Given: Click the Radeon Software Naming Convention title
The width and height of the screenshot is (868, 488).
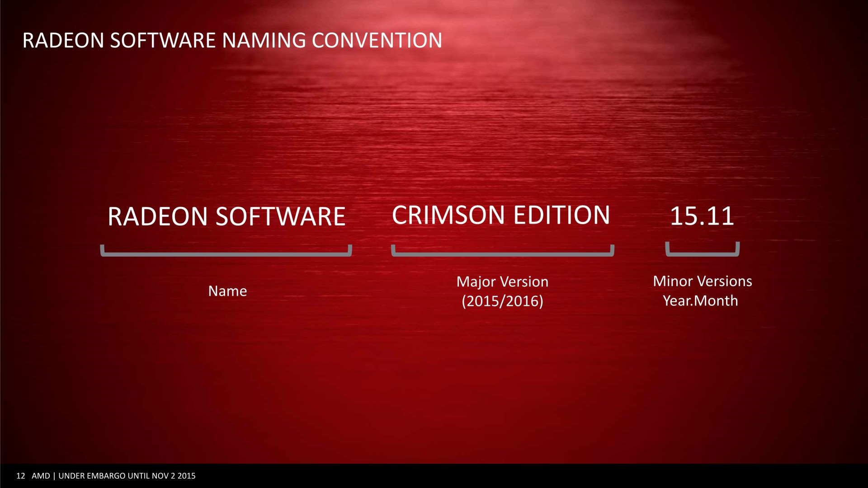Looking at the screenshot, I should (232, 40).
